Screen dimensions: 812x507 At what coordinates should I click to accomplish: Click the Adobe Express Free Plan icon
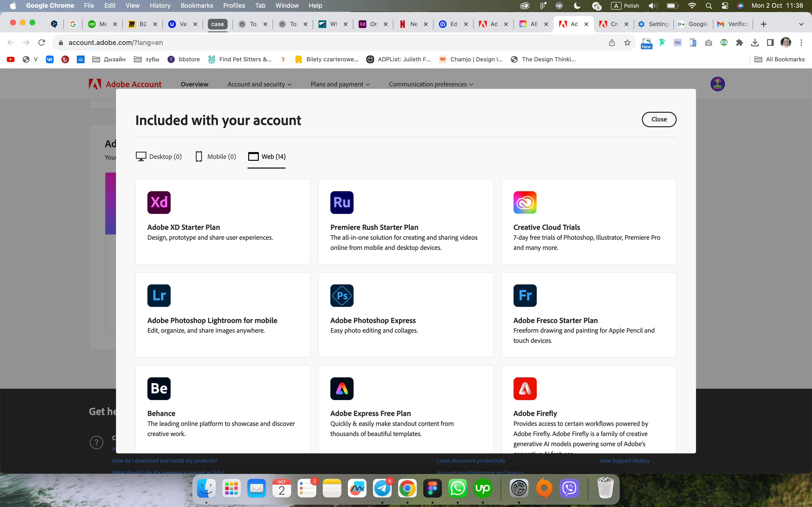tap(341, 389)
